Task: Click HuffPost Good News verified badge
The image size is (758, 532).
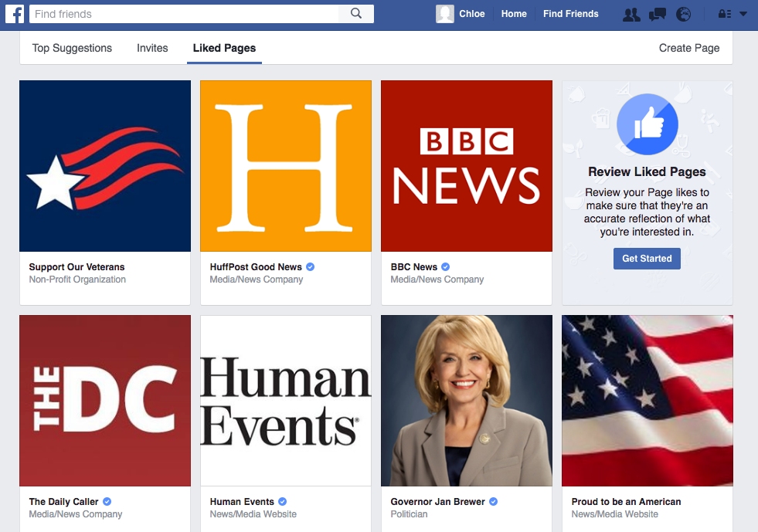Action: [x=311, y=266]
